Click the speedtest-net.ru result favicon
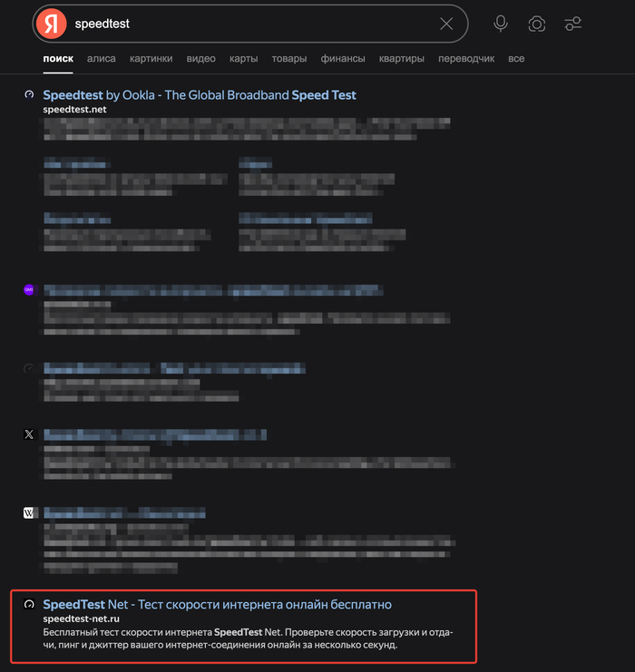 tap(29, 604)
